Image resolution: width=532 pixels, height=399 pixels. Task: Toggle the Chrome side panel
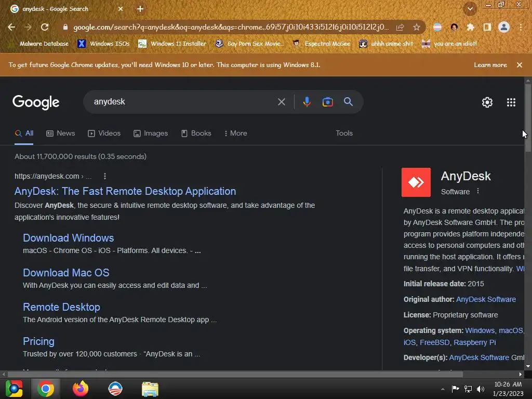click(487, 27)
